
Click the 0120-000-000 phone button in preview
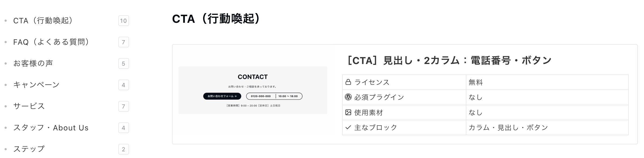click(x=261, y=96)
